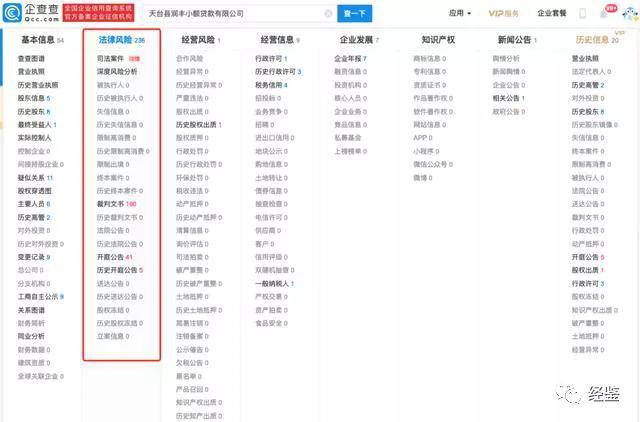The image size is (640, 422).
Task: Open 实际控制人 entry
Action: [34, 138]
